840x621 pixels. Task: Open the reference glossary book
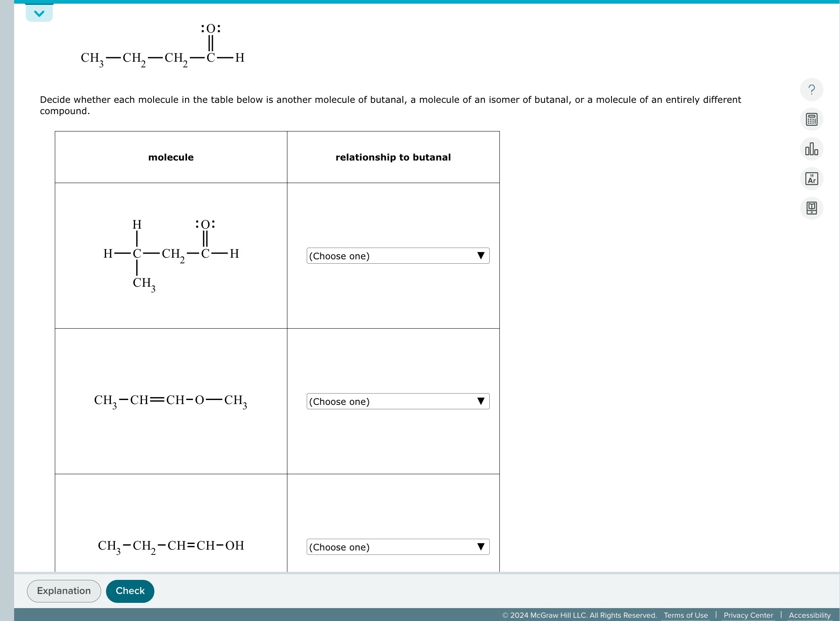click(x=811, y=208)
